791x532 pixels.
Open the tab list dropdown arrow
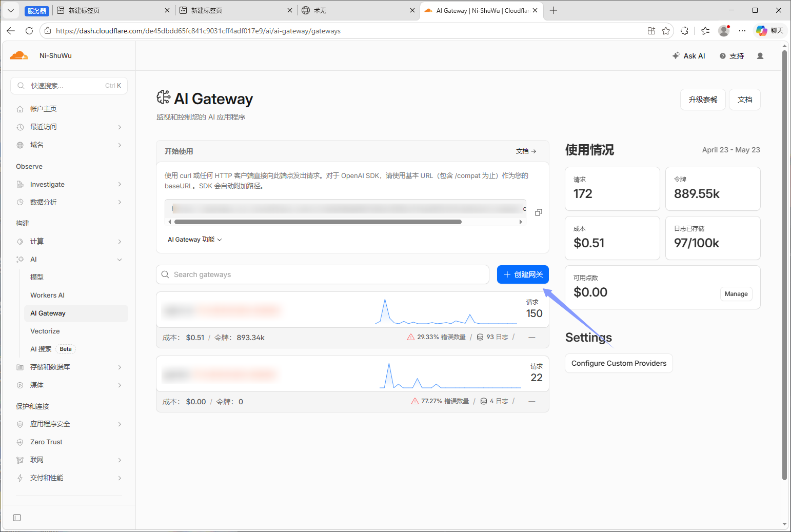click(x=11, y=10)
